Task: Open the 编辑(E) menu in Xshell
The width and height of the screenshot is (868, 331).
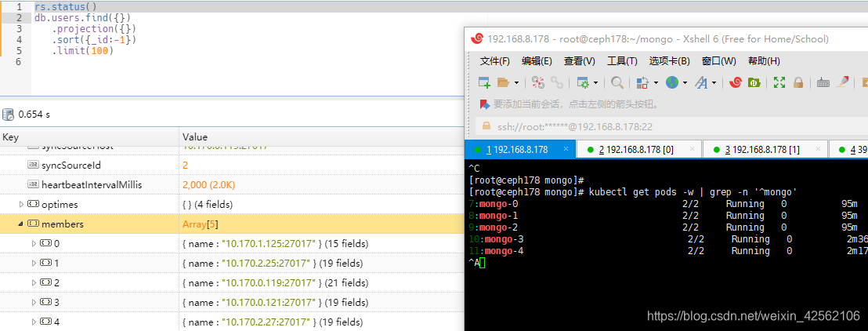Action: coord(537,61)
